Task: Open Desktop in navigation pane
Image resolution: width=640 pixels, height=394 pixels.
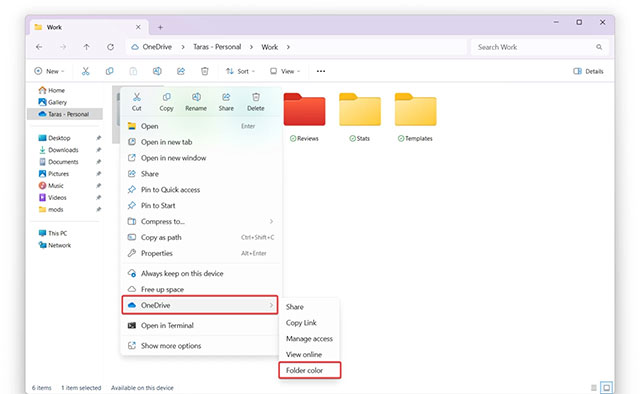Action: [x=54, y=138]
